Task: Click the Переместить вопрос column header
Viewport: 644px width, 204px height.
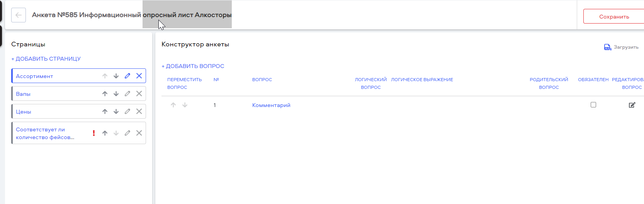Action: [x=184, y=83]
